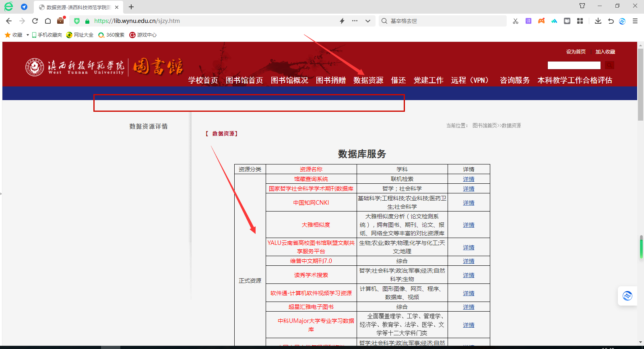Go to 图书馆概况 in the navigation bar

(x=289, y=80)
